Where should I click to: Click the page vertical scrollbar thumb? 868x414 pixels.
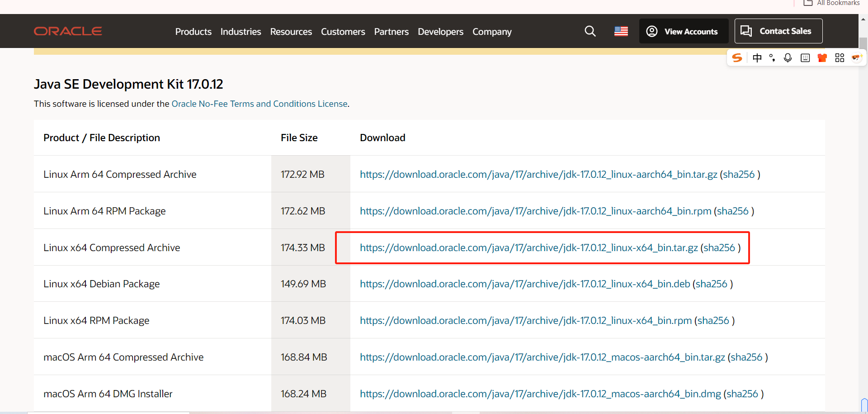tap(863, 43)
